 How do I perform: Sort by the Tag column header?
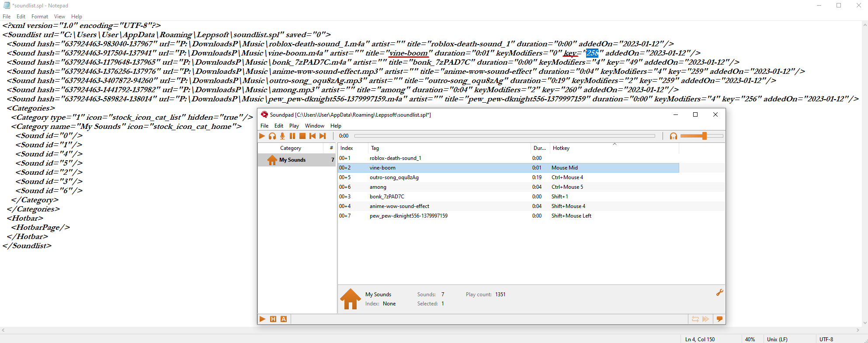(x=448, y=148)
